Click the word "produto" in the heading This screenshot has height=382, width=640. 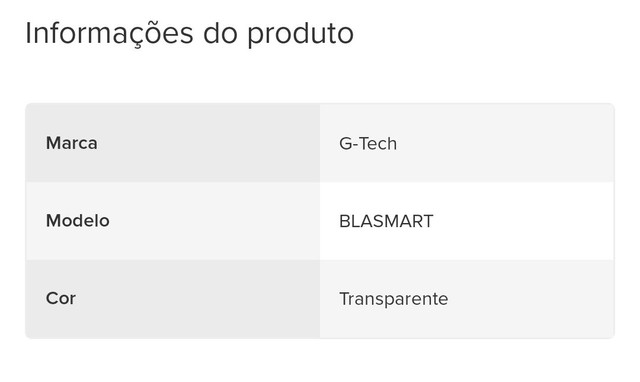coord(300,35)
